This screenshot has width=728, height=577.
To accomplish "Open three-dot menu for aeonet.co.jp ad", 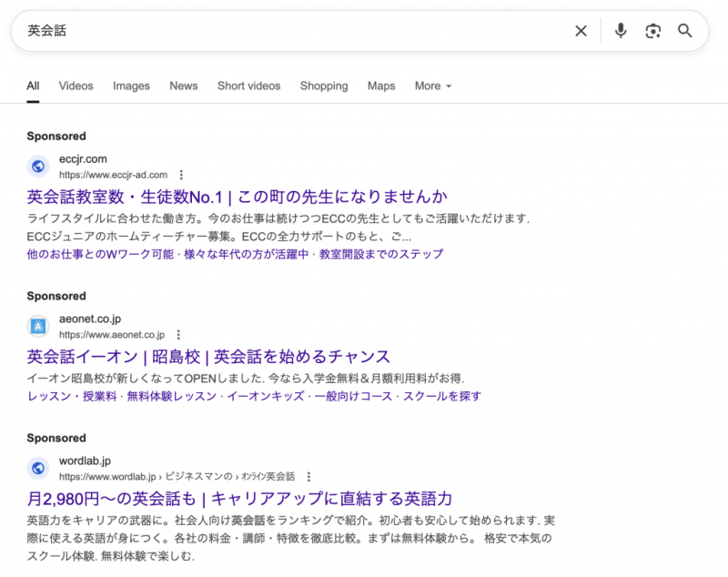I will (178, 335).
